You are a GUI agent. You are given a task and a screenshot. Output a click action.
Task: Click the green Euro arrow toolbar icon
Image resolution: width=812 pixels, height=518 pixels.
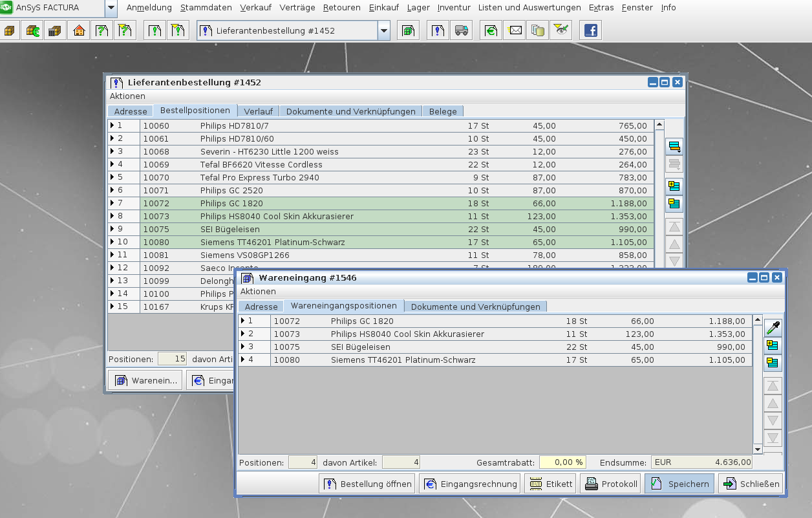click(x=491, y=30)
